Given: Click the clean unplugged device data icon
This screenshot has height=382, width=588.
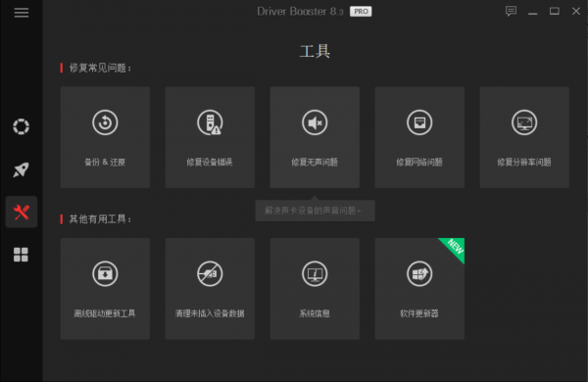Looking at the screenshot, I should coord(210,273).
